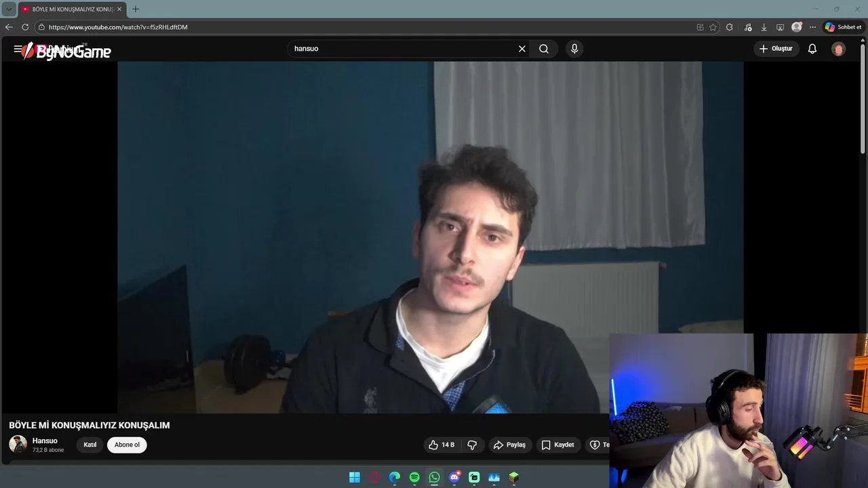This screenshot has height=488, width=868.
Task: Open Spotify from the taskbar
Action: click(x=414, y=477)
